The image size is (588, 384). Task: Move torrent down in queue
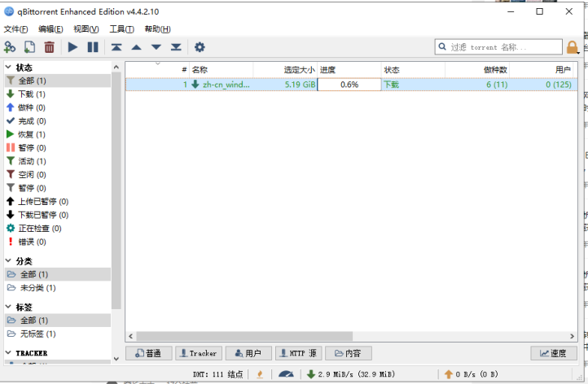pos(156,47)
